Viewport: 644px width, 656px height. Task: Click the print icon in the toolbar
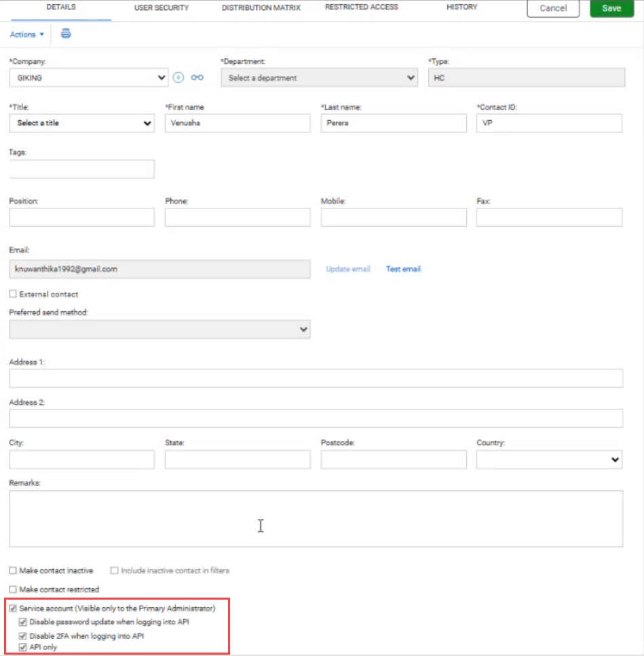pos(66,34)
